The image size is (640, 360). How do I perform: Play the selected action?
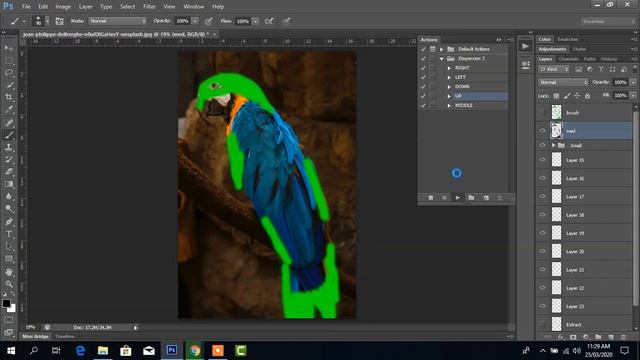pyautogui.click(x=458, y=198)
